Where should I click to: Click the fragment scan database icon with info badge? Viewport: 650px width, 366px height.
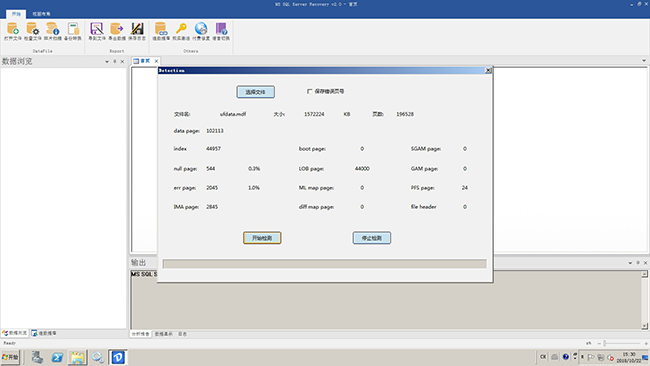53,29
